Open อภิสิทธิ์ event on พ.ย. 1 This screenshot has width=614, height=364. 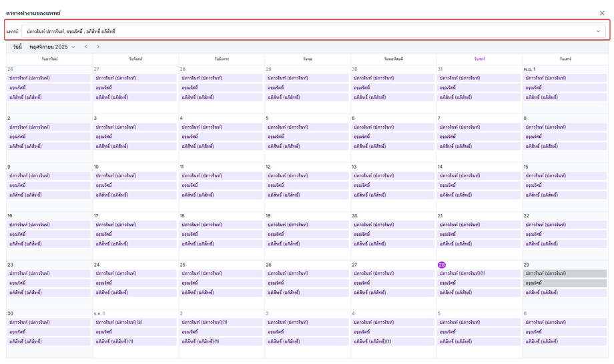(x=565, y=97)
